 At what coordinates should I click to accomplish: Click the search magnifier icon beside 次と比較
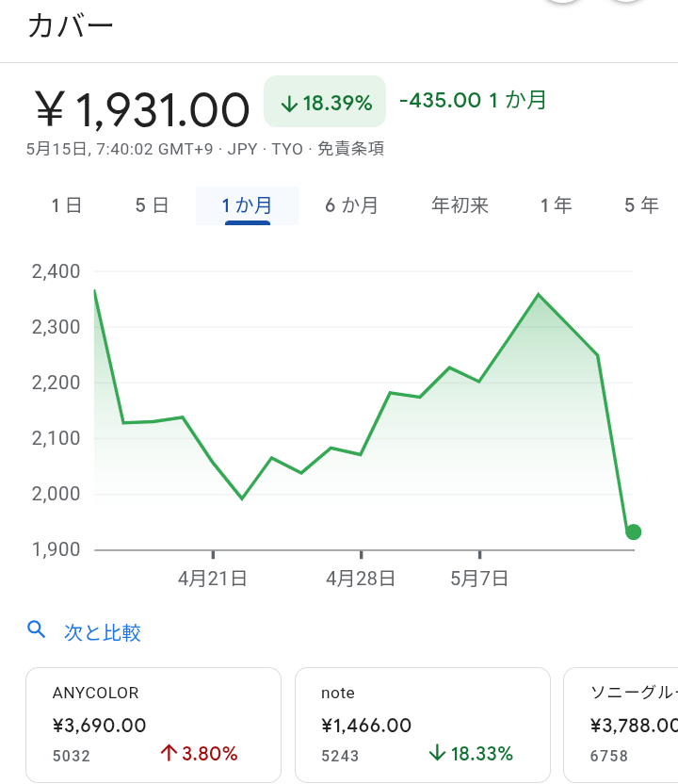(x=37, y=630)
